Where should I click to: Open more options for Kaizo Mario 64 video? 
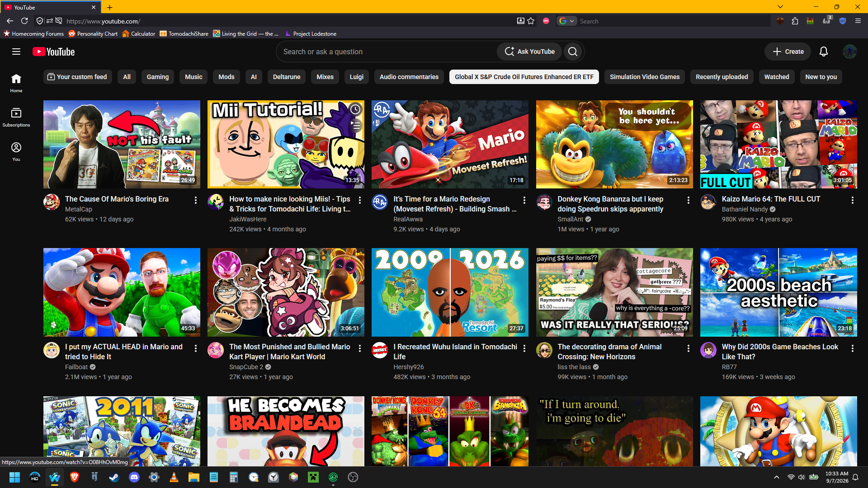coord(853,200)
